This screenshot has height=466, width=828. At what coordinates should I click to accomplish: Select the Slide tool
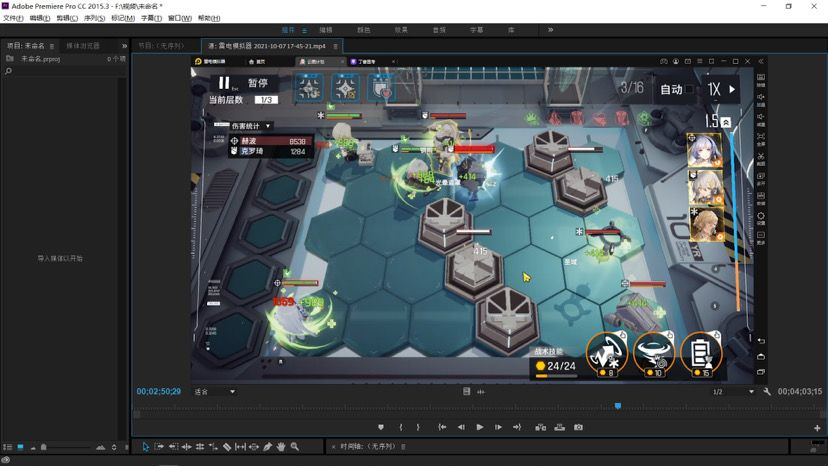coord(253,447)
